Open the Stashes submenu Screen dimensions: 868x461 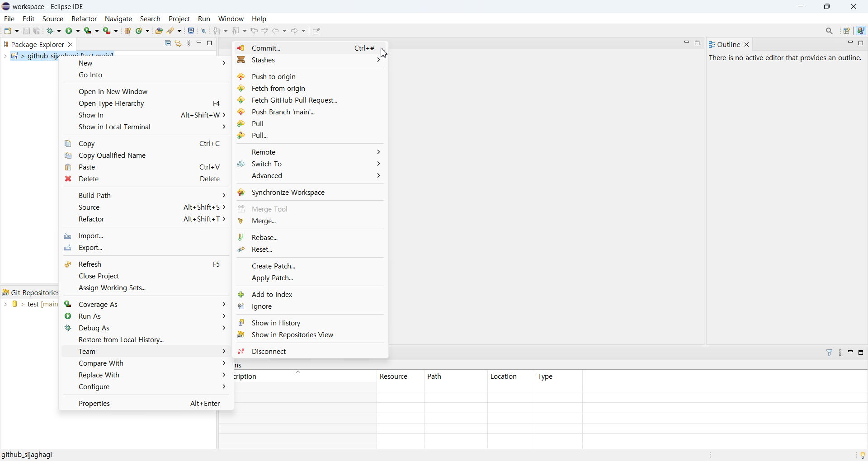[310, 60]
